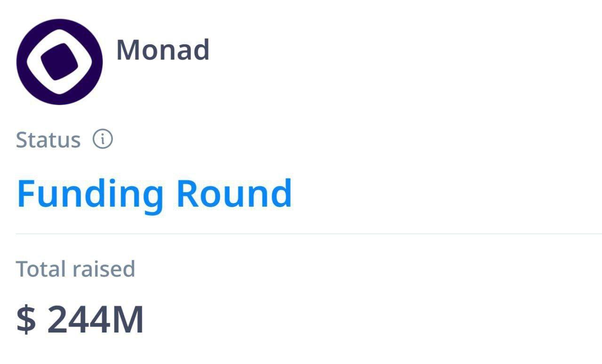602x364 pixels.
Task: Open the Funding Round status link
Action: coord(154,194)
